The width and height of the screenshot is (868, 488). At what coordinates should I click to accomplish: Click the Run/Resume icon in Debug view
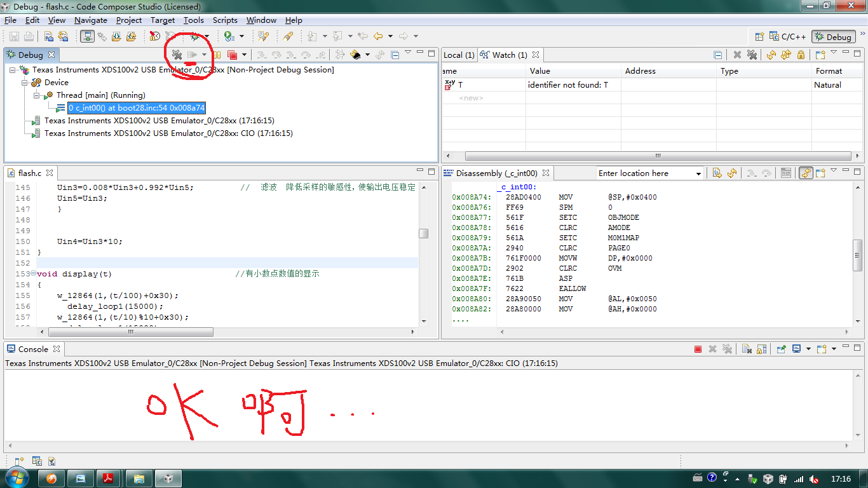tap(191, 55)
